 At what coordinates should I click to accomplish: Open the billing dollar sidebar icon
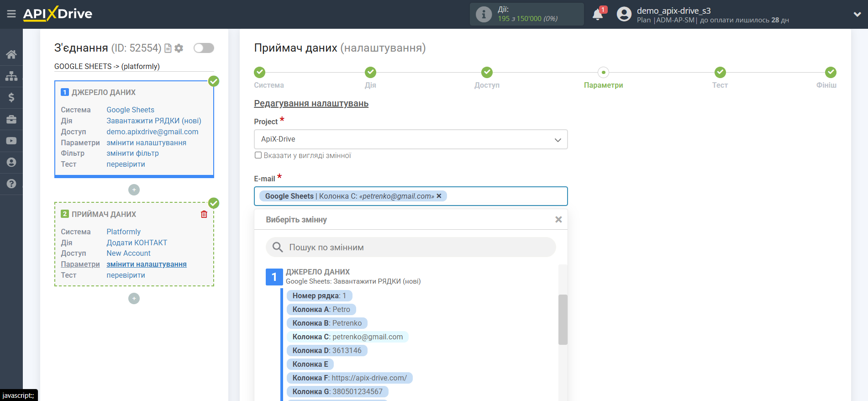click(11, 97)
